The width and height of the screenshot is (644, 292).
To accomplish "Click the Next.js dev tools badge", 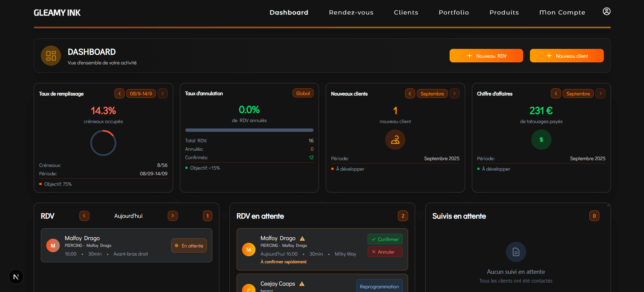I will click(16, 277).
